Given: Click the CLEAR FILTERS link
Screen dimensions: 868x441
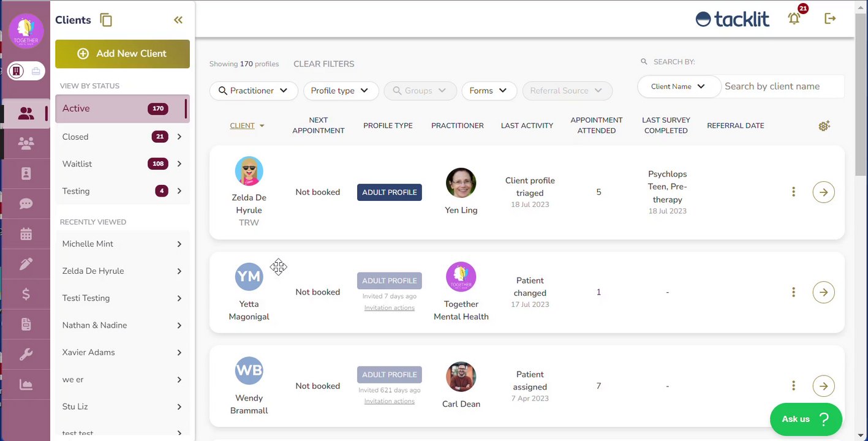Looking at the screenshot, I should (x=323, y=64).
